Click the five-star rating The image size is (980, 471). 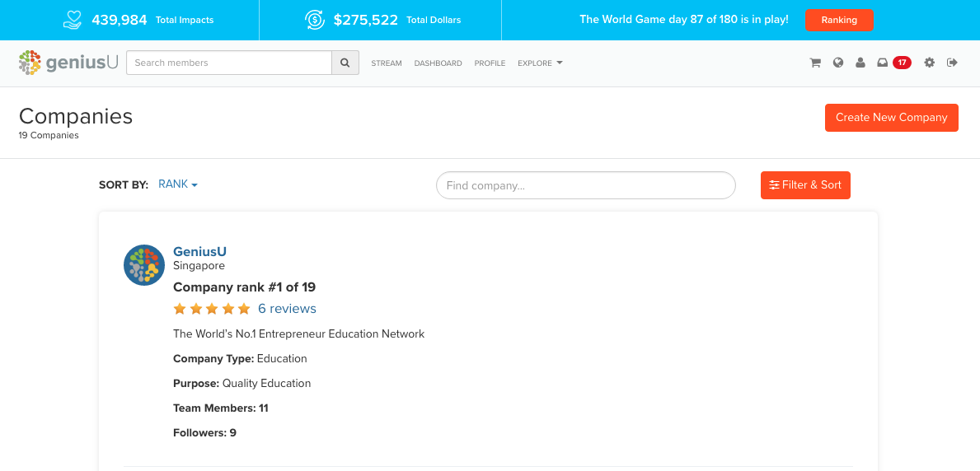tap(212, 309)
